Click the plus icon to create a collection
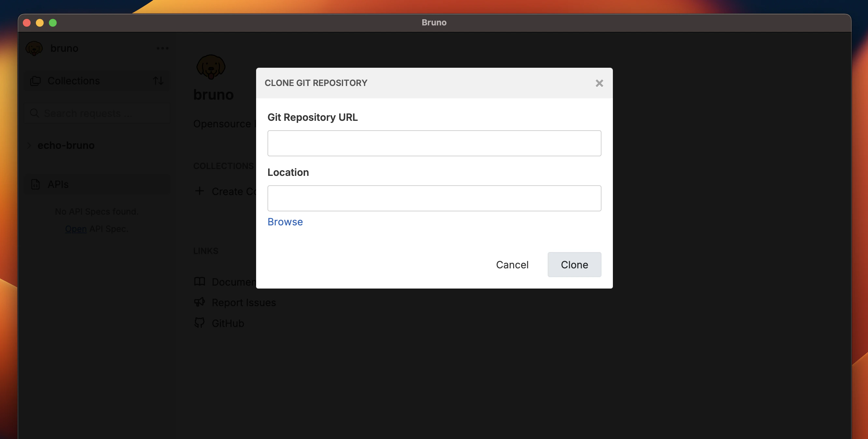 coord(200,191)
